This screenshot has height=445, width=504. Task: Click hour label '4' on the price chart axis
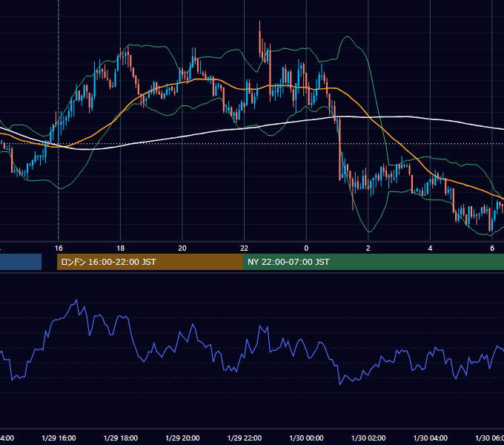click(430, 248)
